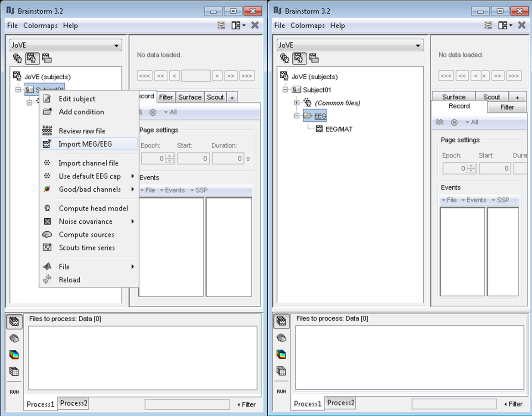Expand the Common files tree node
The width and height of the screenshot is (532, 416).
tap(297, 103)
